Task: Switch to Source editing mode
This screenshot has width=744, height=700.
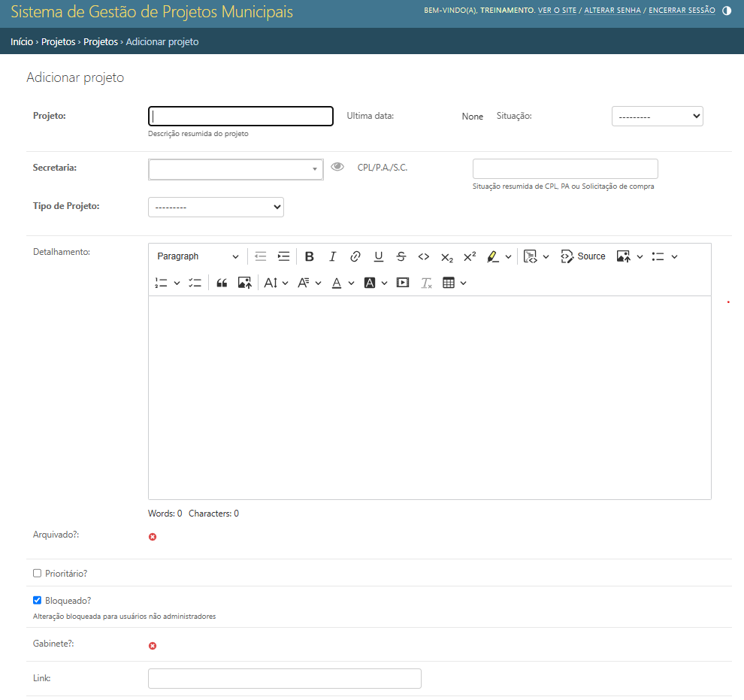Action: pyautogui.click(x=583, y=256)
